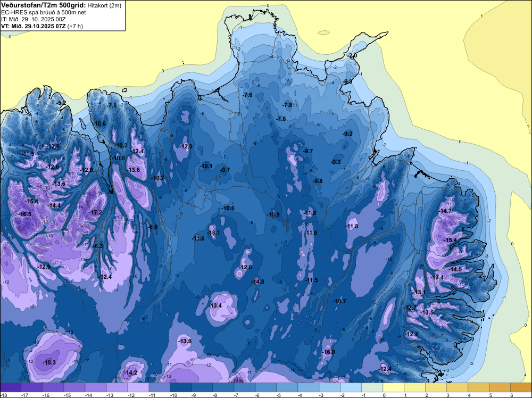Click the -9.8 temperature value label

[318, 181]
